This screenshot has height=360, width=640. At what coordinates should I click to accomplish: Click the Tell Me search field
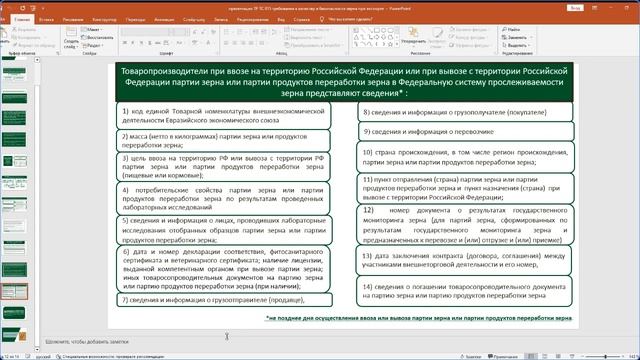pyautogui.click(x=350, y=19)
